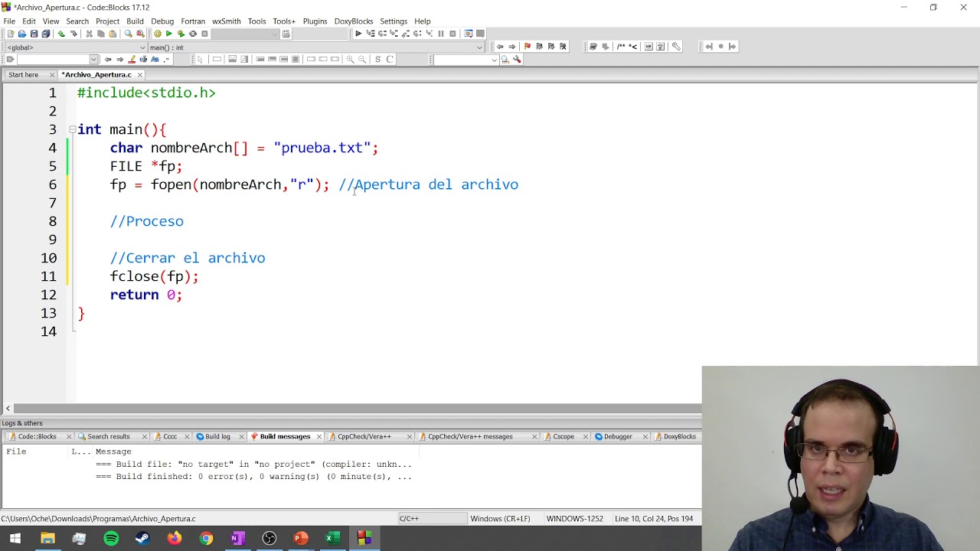Open the Plugins menu
The height and width of the screenshot is (551, 980).
[x=315, y=21]
